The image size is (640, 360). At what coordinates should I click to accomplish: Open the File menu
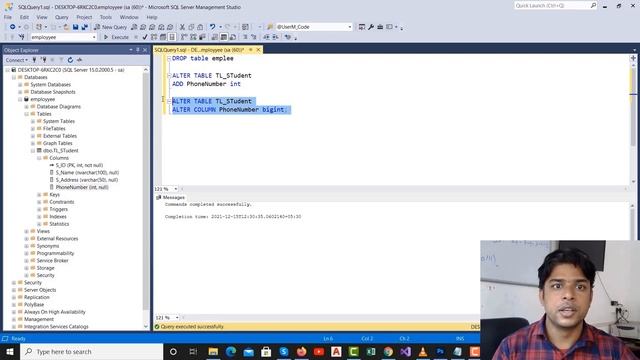[x=8, y=17]
